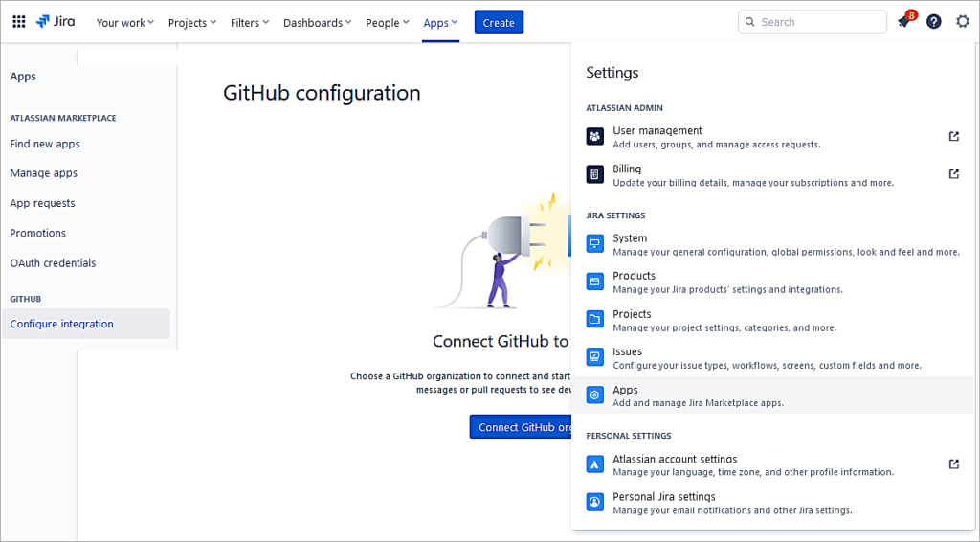Click the Billing settings icon

[x=594, y=174]
